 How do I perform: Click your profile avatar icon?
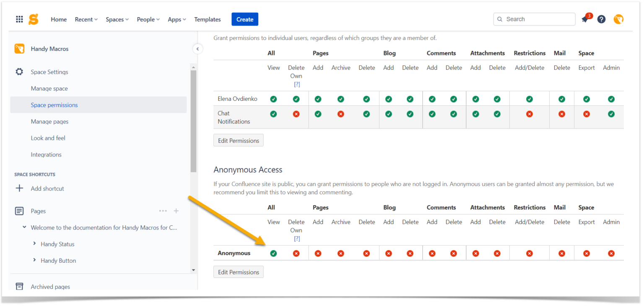point(618,19)
